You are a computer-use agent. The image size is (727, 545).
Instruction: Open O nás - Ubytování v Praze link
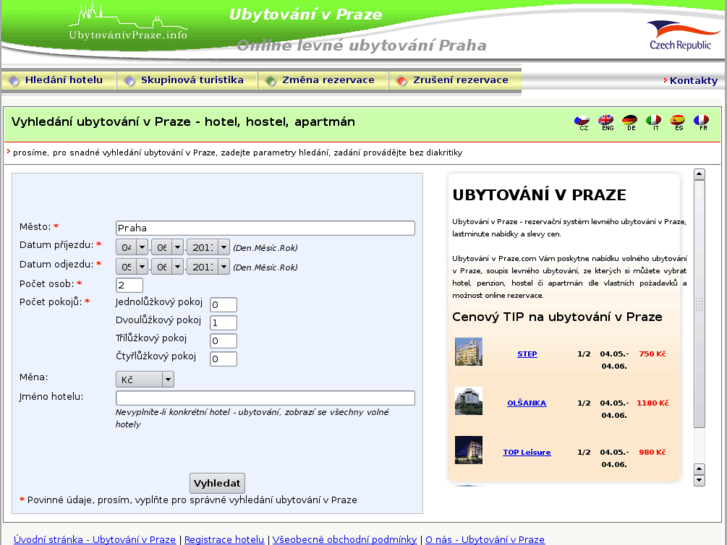tap(485, 539)
